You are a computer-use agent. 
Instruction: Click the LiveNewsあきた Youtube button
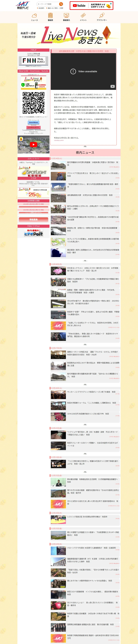click(x=34, y=128)
